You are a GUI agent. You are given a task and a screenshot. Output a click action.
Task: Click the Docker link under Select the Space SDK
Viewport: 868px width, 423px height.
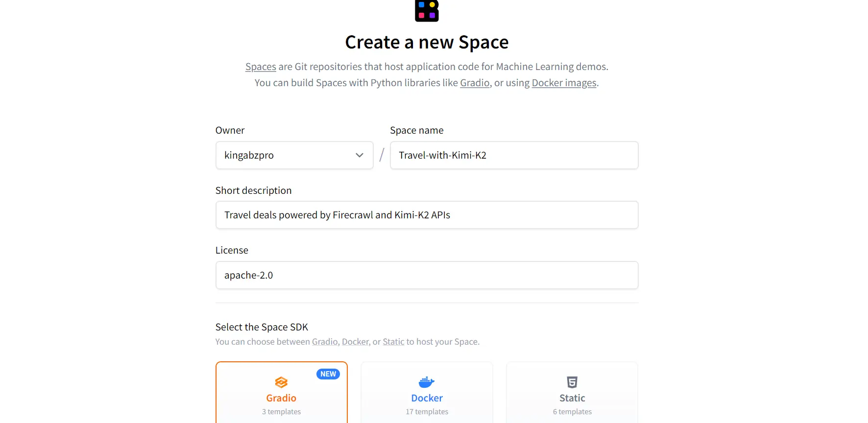coord(355,341)
